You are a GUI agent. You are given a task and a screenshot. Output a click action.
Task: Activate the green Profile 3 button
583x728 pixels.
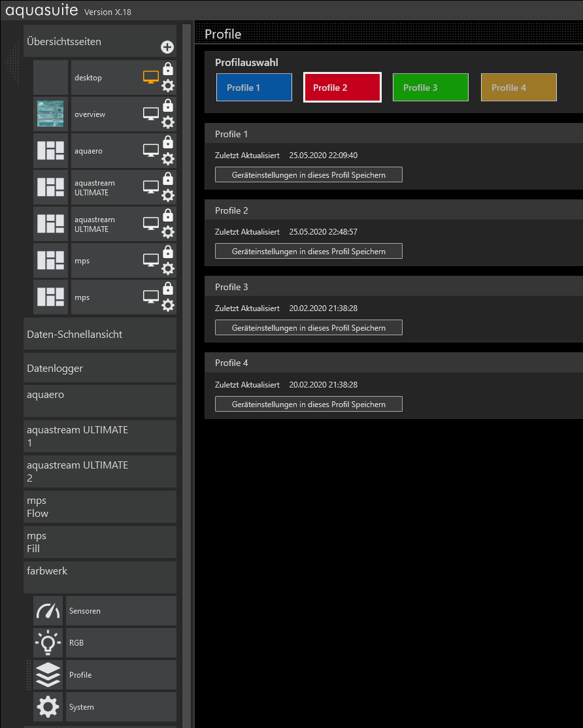pyautogui.click(x=430, y=88)
